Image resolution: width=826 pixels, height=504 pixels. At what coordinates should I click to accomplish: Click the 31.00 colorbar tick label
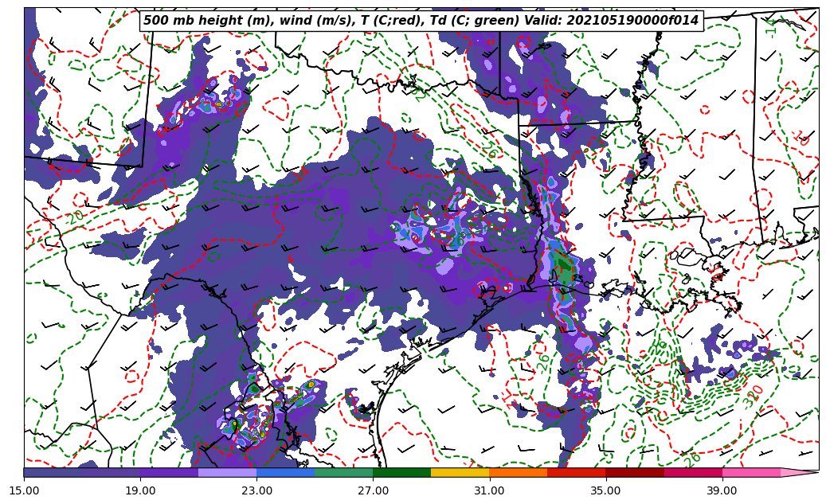pos(489,490)
